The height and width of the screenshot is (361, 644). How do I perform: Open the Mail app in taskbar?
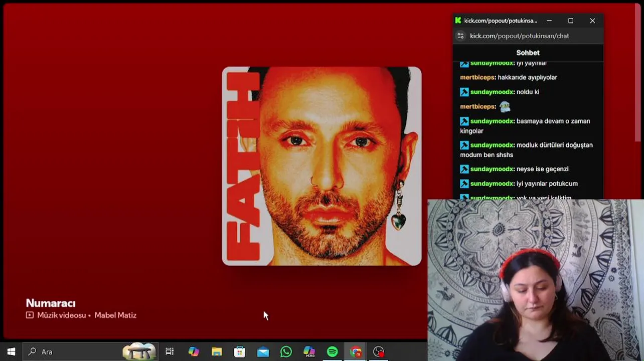pyautogui.click(x=263, y=352)
